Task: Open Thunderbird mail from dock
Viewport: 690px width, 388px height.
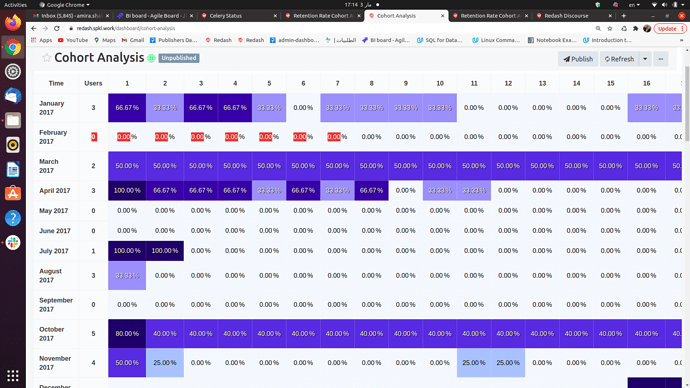Action: (x=13, y=96)
